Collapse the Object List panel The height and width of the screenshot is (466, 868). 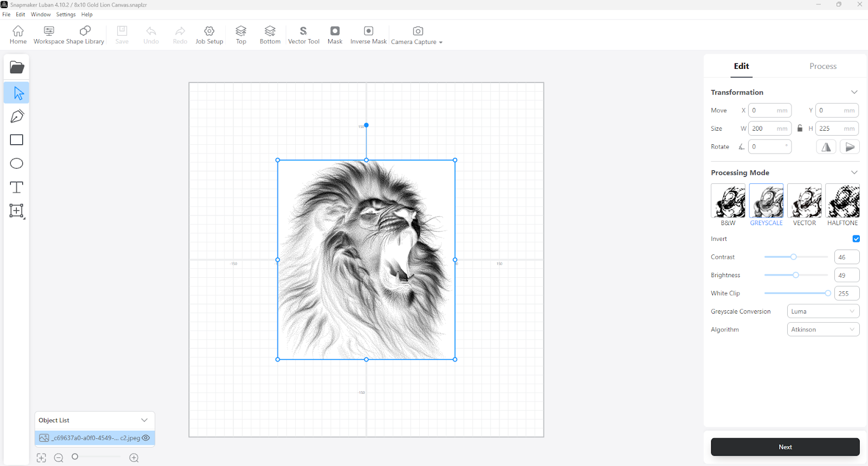(144, 420)
